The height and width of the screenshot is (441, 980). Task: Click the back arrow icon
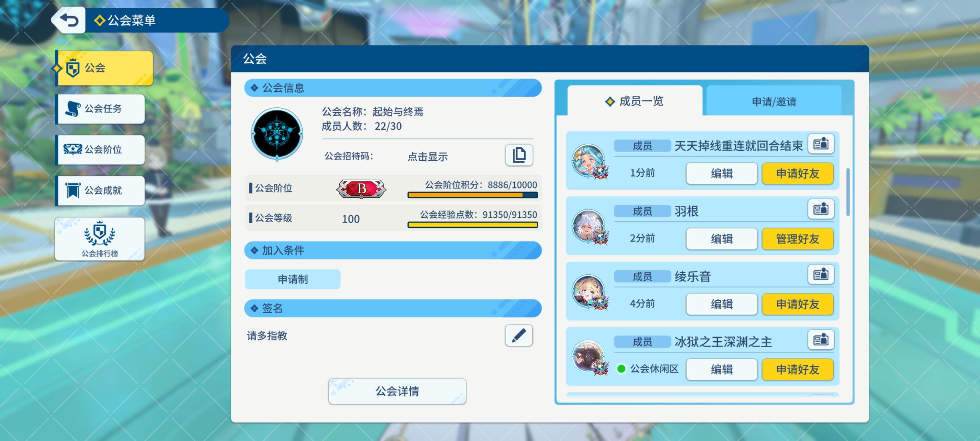pos(69,20)
